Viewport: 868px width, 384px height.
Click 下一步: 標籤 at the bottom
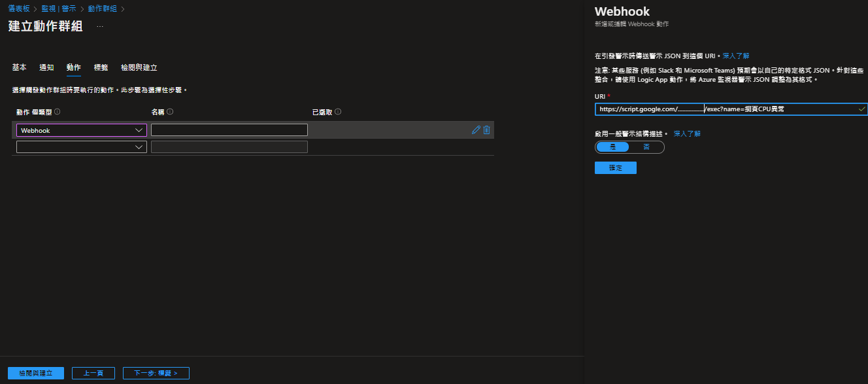click(157, 373)
